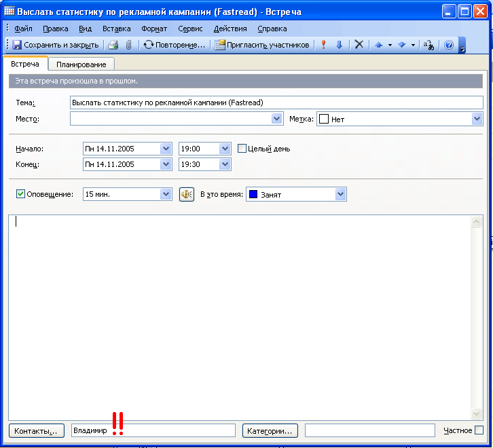Screen dimensions: 493x448
Task: Click Save and Close (Сохранить и закрыть)
Action: tap(55, 45)
